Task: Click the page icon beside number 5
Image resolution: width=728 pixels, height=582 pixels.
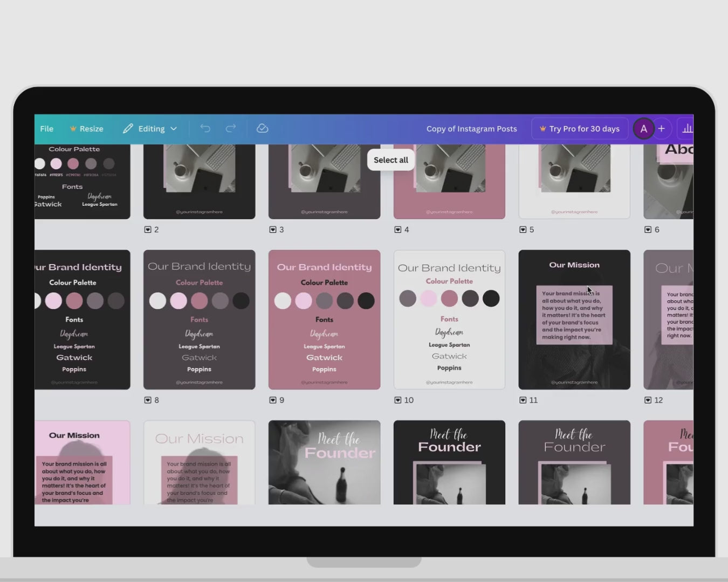Action: (523, 230)
